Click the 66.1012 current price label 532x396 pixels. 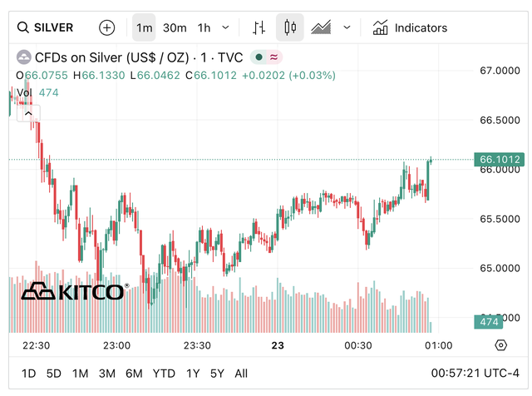point(500,159)
